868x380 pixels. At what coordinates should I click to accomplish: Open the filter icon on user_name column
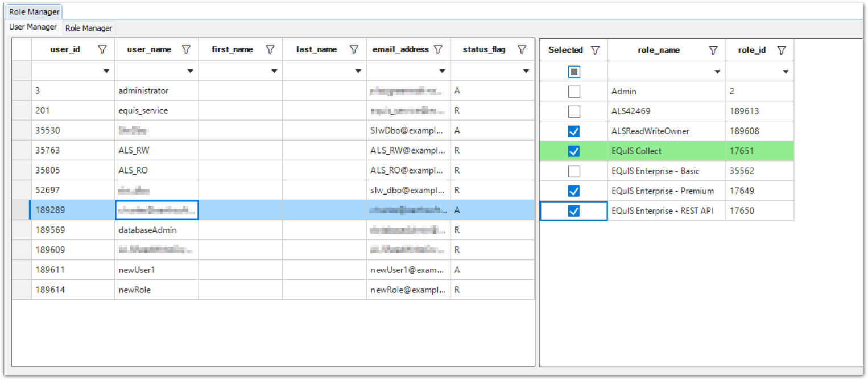186,49
